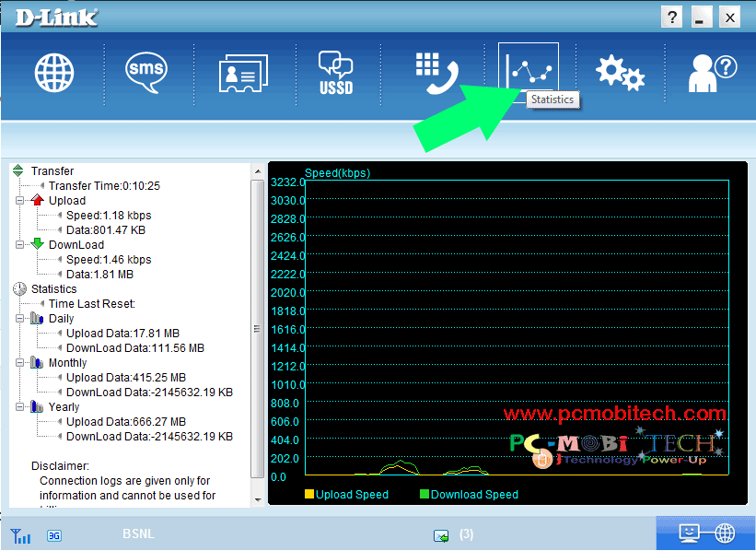Viewport: 756px width, 551px height.
Task: Select 'Upload Data:666.27 MB' row
Action: click(126, 422)
